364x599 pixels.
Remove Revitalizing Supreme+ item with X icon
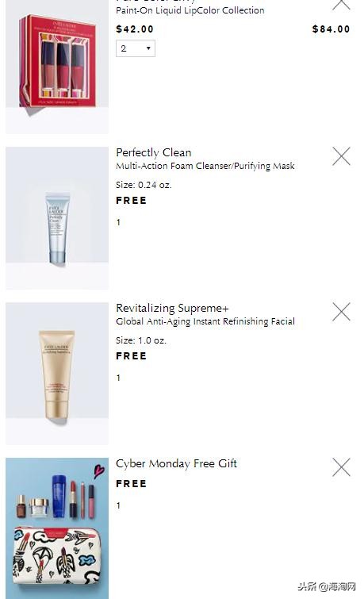click(x=341, y=312)
